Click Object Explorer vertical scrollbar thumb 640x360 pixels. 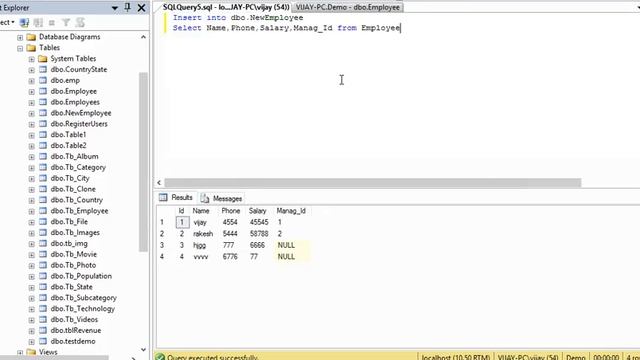(x=143, y=162)
